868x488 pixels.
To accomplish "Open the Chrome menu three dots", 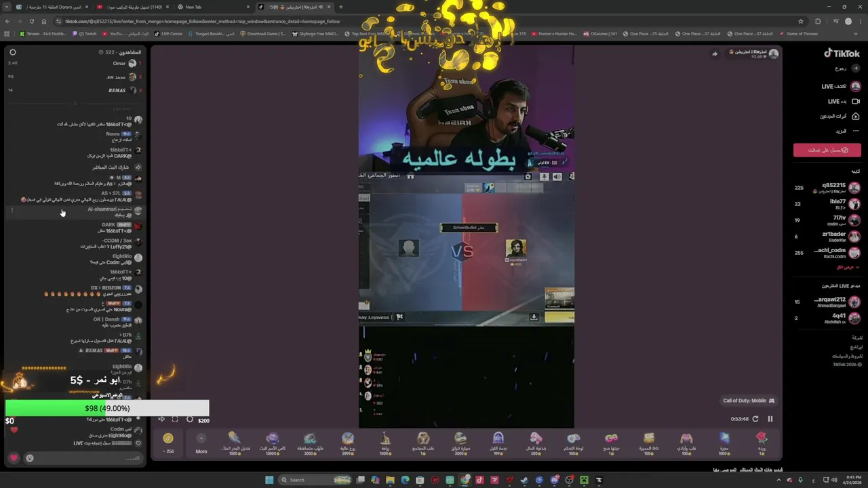I will point(860,21).
